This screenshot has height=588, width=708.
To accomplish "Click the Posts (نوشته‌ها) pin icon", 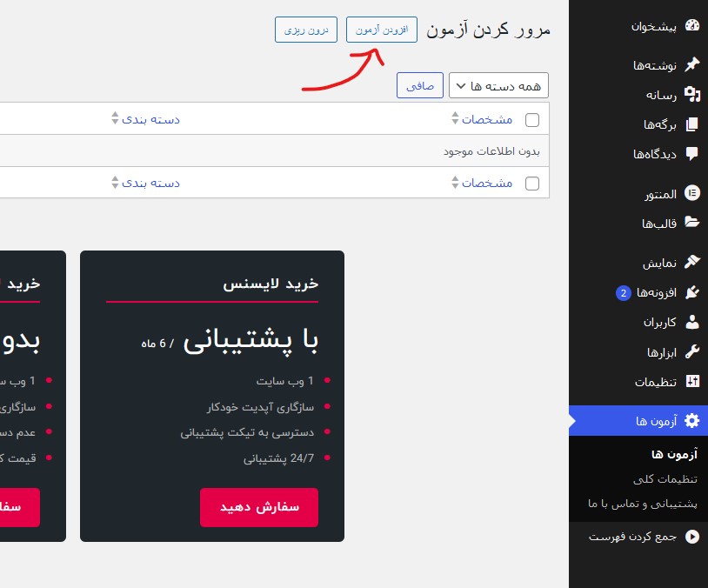I will [x=691, y=65].
